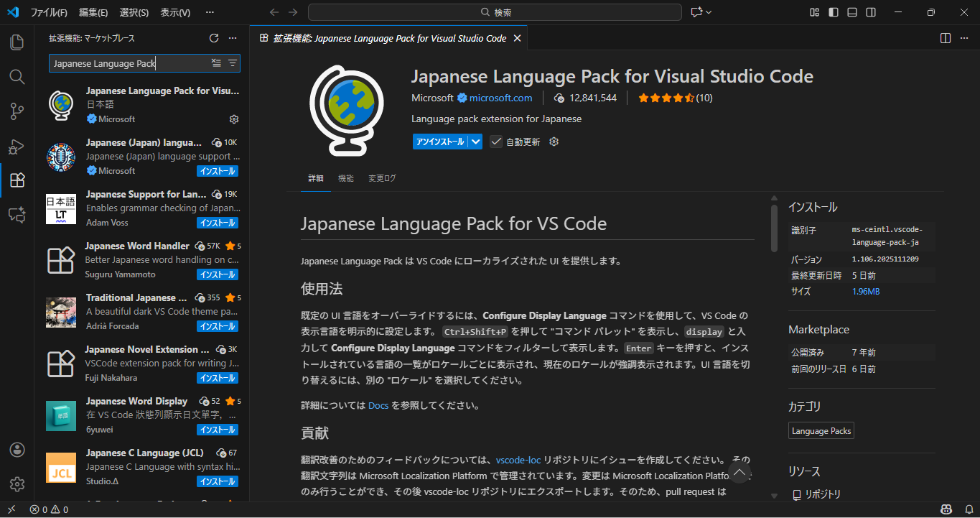980x518 pixels.
Task: Install Japanese Word Display extension
Action: tap(217, 430)
